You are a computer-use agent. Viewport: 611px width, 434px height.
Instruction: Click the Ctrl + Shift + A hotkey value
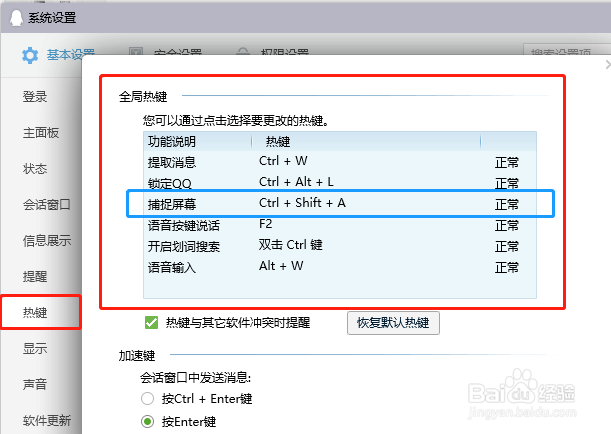302,203
